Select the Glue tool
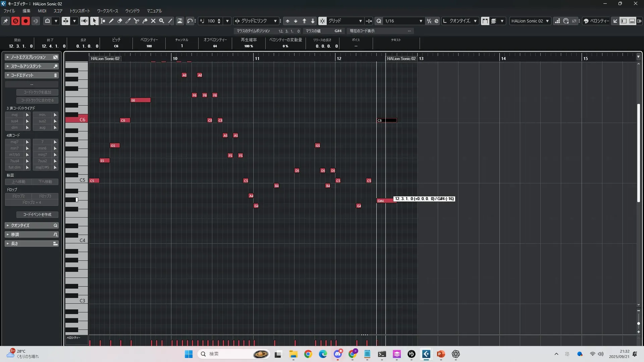 pos(145,21)
